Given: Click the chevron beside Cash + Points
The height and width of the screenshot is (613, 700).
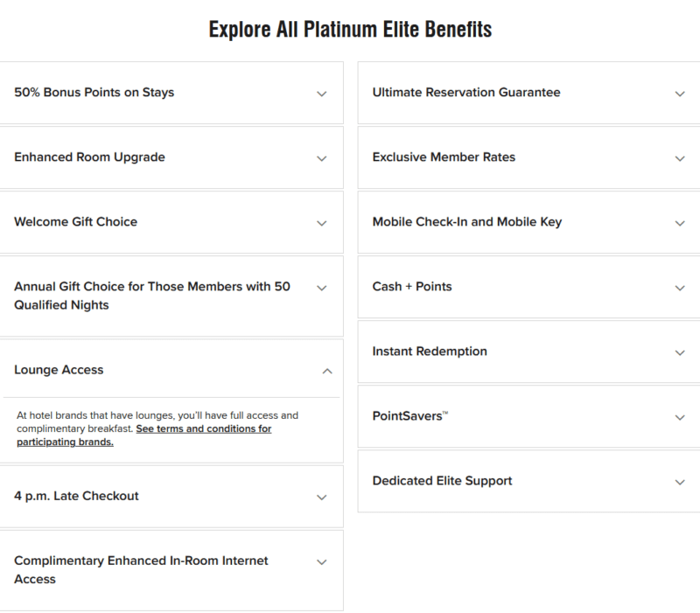Looking at the screenshot, I should pyautogui.click(x=680, y=287).
